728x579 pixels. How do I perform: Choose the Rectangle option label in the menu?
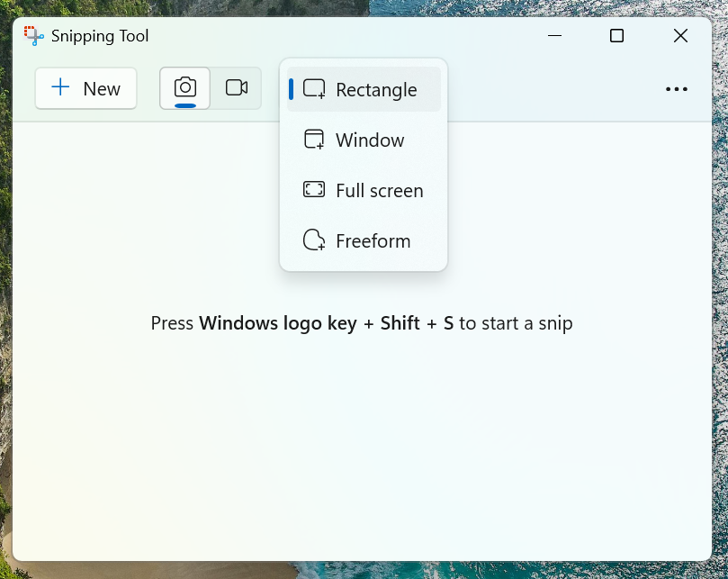376,90
